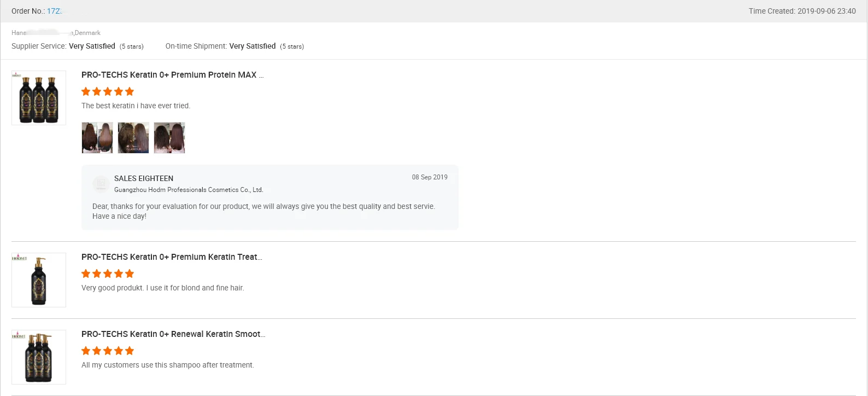The image size is (868, 396).
Task: Click the Premium Protein MAX product thumbnail
Action: pyautogui.click(x=39, y=98)
